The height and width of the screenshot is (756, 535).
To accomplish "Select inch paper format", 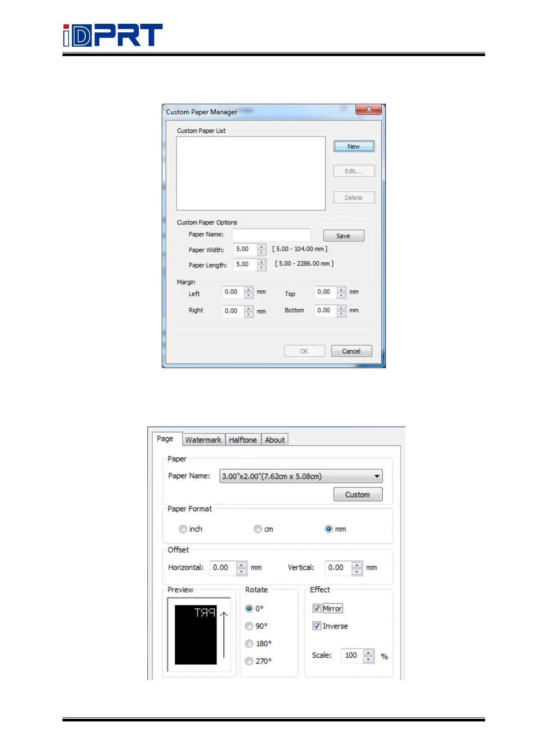I will [x=183, y=529].
